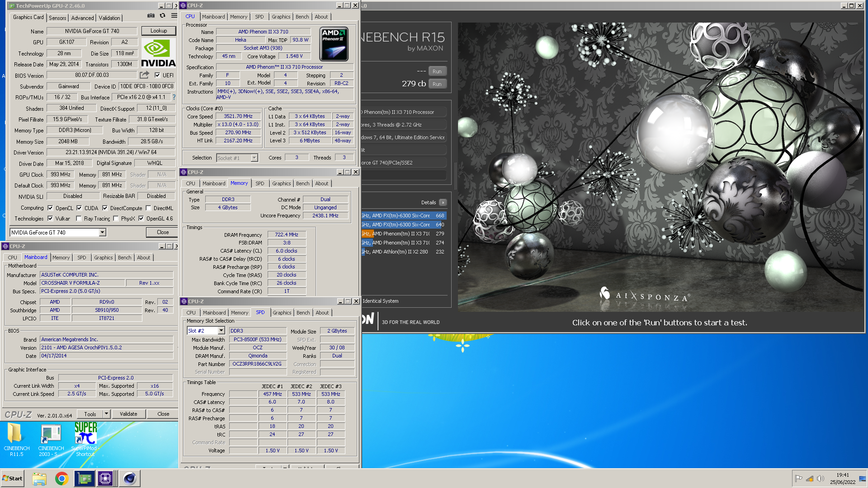Click the Lookup button in GPU-Z
This screenshot has height=488, width=868.
[x=159, y=31]
